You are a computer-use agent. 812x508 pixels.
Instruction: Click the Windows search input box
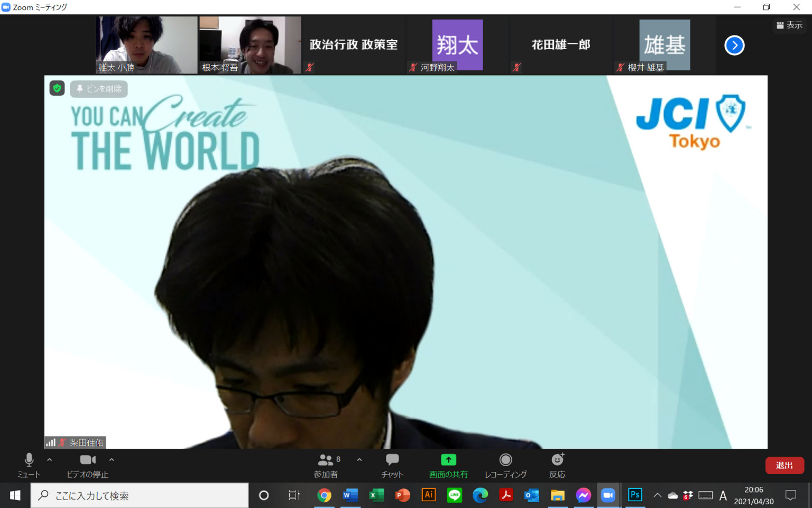coord(140,496)
